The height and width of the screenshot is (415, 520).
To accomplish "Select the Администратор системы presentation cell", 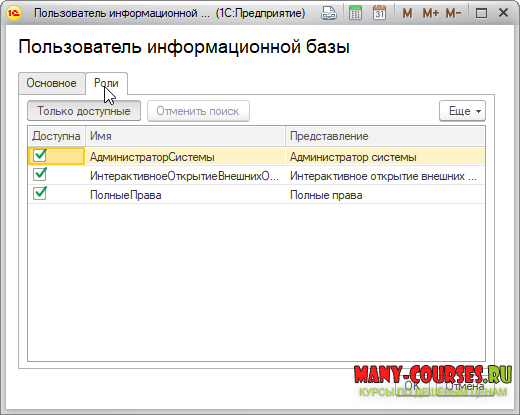I will click(385, 157).
